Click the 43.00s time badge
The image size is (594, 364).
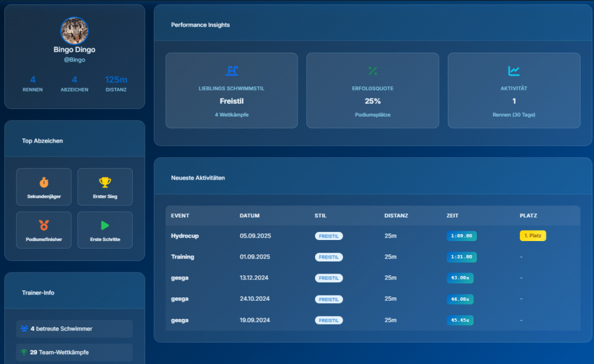point(460,278)
